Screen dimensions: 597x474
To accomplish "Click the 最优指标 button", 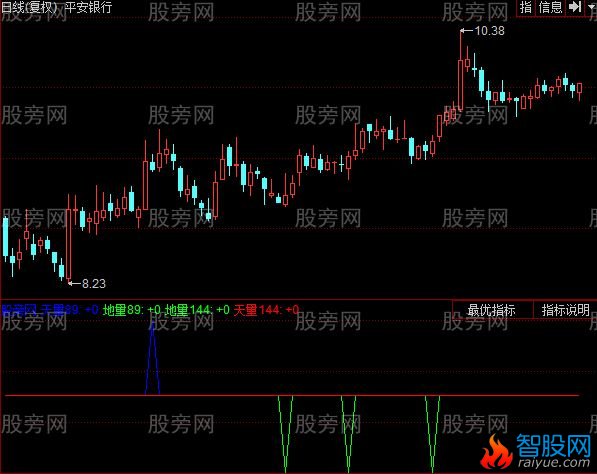I will pyautogui.click(x=492, y=310).
